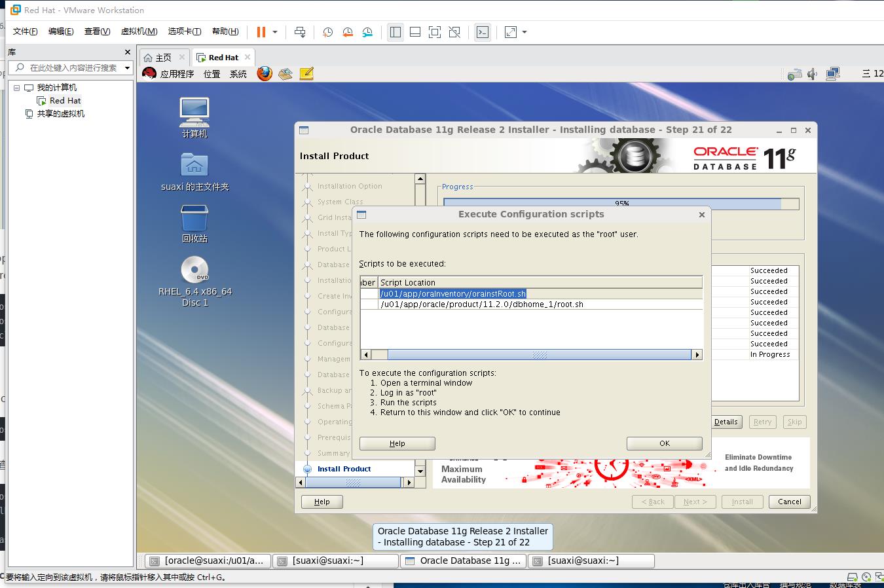Take a snapshot of the VM
Image resolution: width=884 pixels, height=588 pixels.
click(327, 31)
